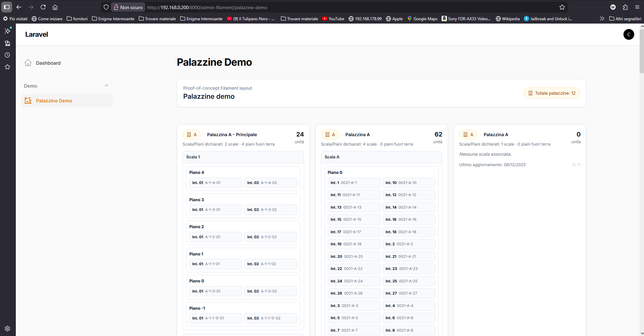Click the browser home icon
The width and height of the screenshot is (644, 336).
coord(55,7)
